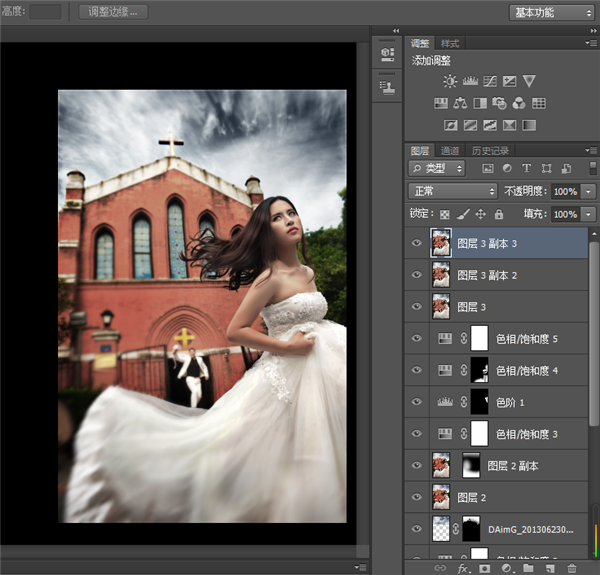Create new fill or adjustment layer
Viewport: 600px width, 575px height.
click(507, 568)
